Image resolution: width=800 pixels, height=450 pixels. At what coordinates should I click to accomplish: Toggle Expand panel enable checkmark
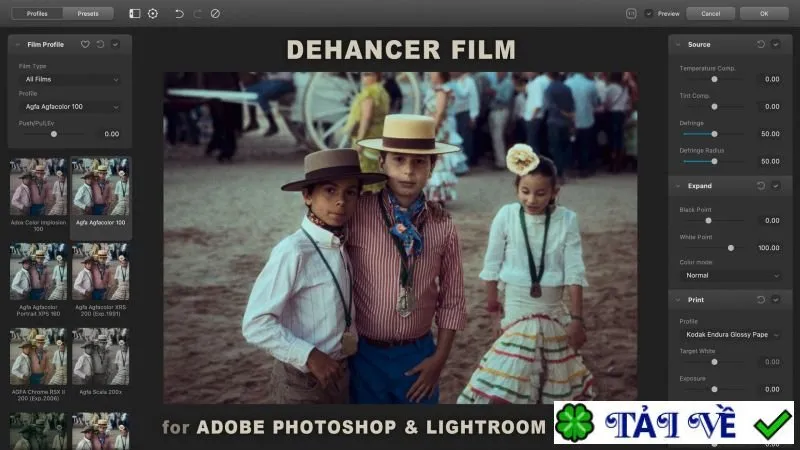(x=776, y=186)
